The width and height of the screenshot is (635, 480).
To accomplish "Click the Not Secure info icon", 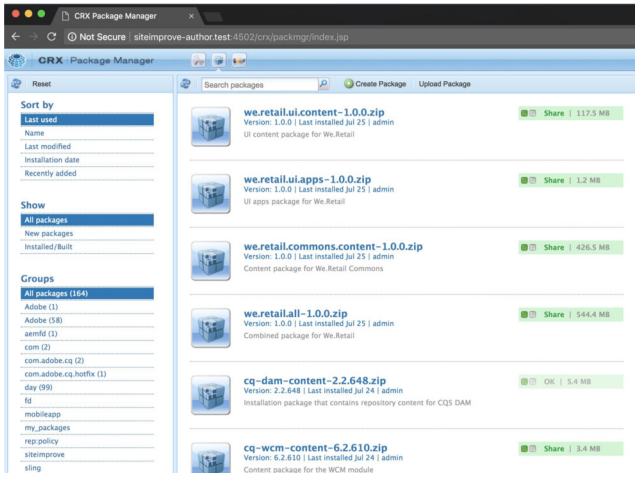I will [x=72, y=37].
